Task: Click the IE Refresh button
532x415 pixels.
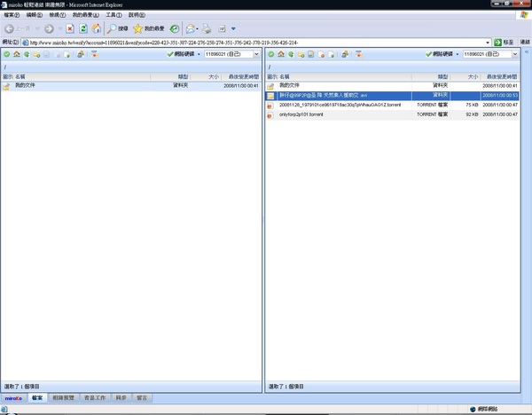Action: point(83,28)
